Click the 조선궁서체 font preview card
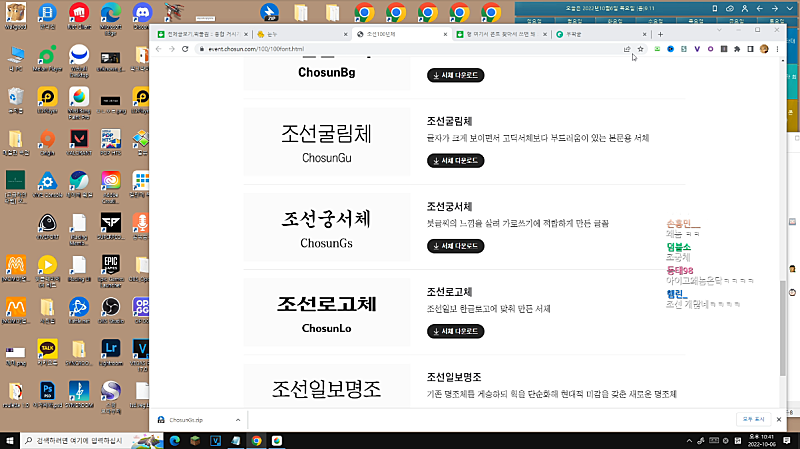Viewport: 800px width, 449px height. click(327, 228)
